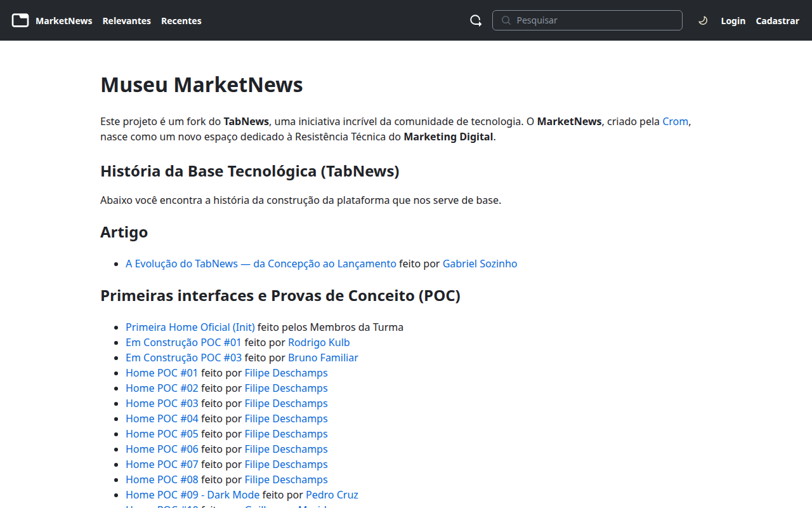Click the magnifier icon in search box
The image size is (812, 508).
click(x=506, y=20)
